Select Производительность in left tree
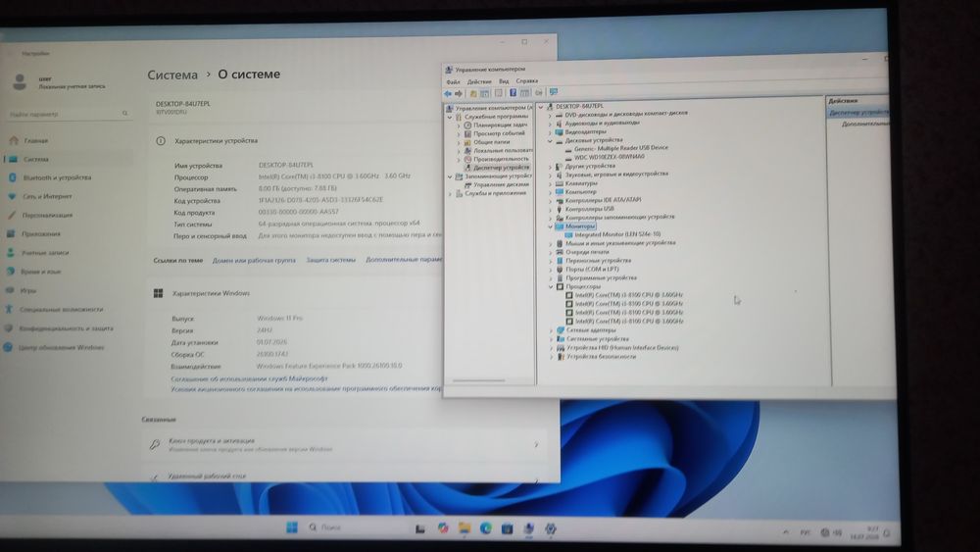Viewport: 980px width, 552px height. 500,159
